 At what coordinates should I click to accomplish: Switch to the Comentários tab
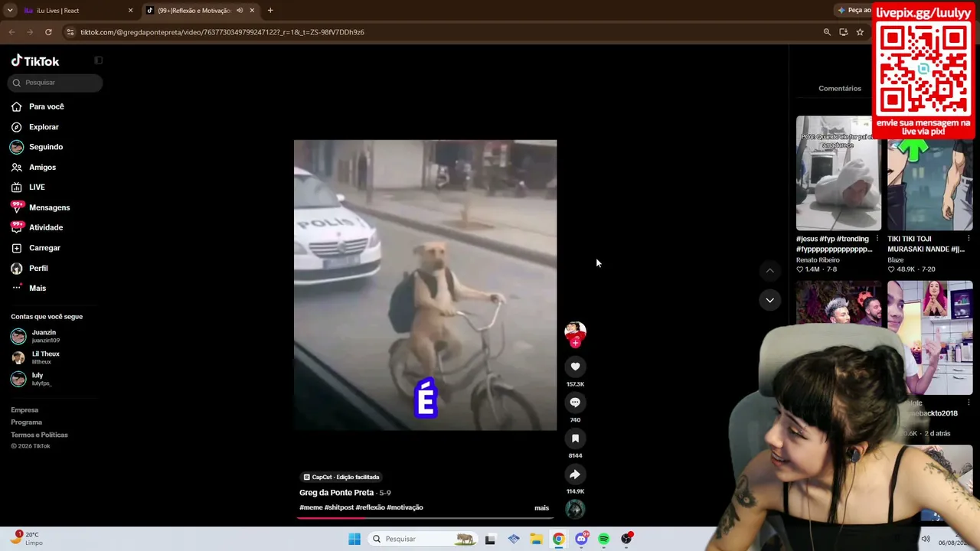[840, 89]
